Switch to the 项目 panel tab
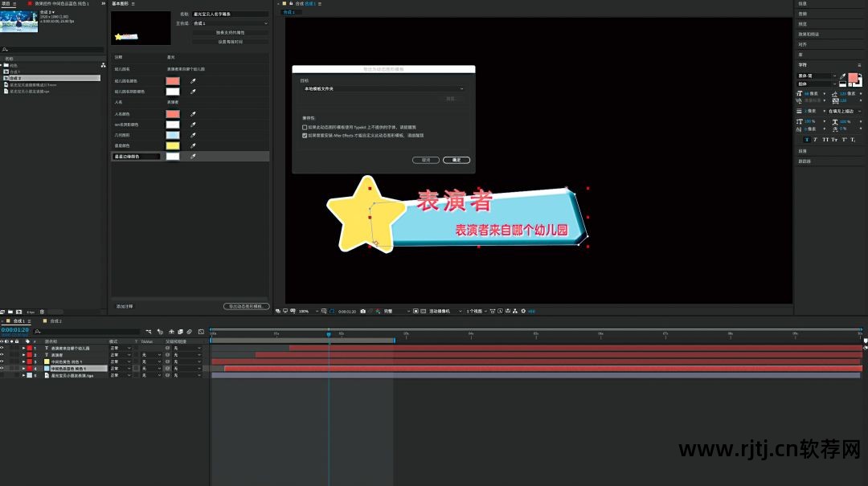This screenshot has width=868, height=486. point(6,3)
